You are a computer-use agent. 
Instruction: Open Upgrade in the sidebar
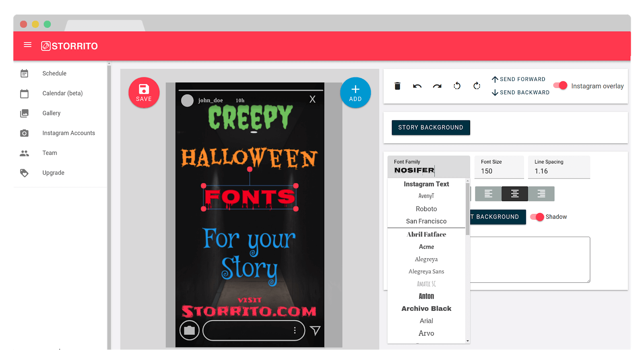tap(54, 173)
